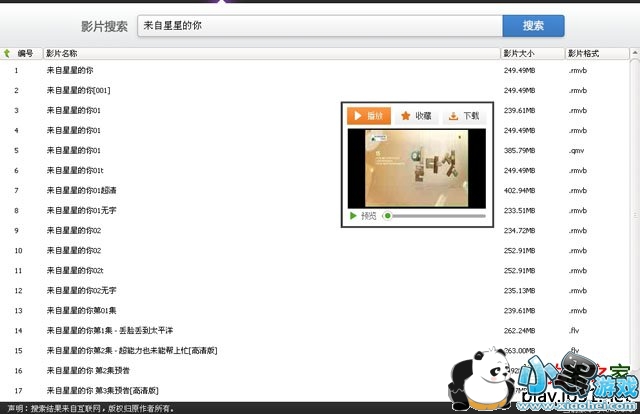Screen dimensions: 640x414
Task: Click the blue 搜索 search button
Action: [x=533, y=26]
